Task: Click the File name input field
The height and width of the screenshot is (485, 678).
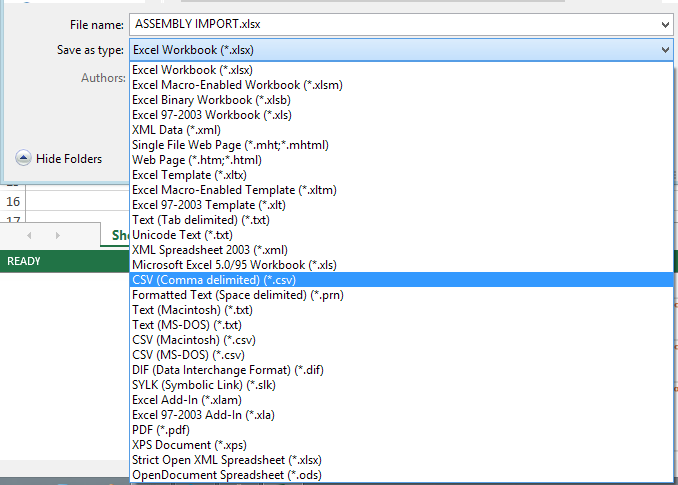Action: coord(390,24)
